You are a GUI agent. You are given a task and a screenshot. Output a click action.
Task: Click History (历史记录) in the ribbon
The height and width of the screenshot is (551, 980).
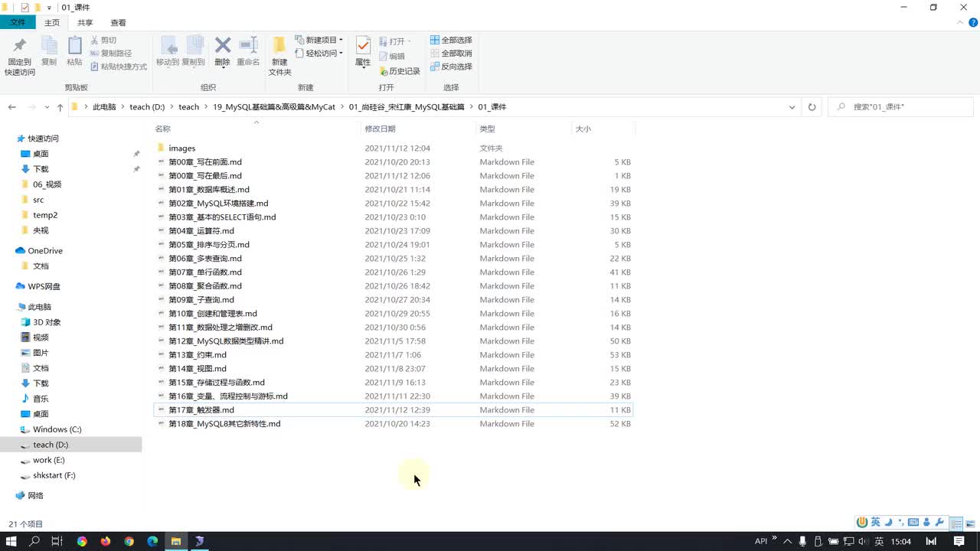point(400,71)
